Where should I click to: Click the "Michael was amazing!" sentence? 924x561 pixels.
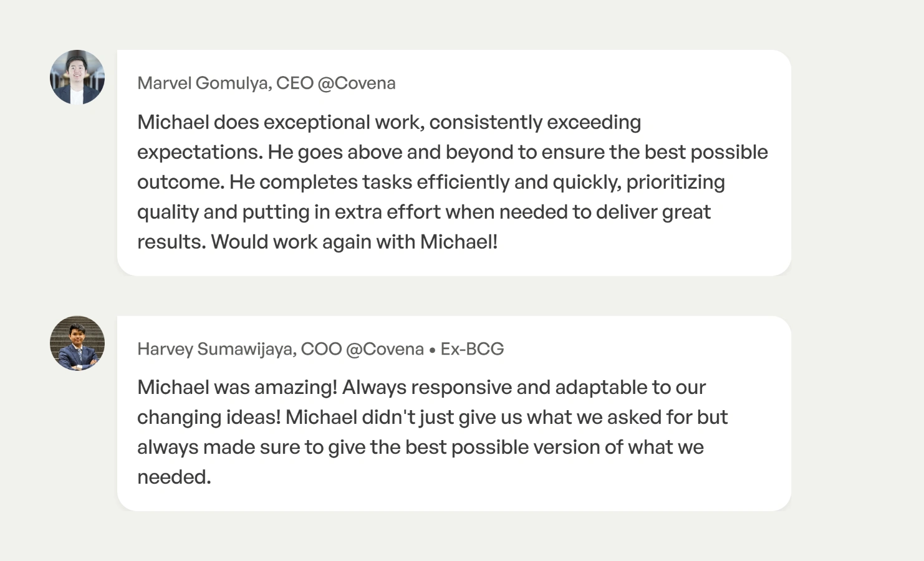pyautogui.click(x=237, y=388)
